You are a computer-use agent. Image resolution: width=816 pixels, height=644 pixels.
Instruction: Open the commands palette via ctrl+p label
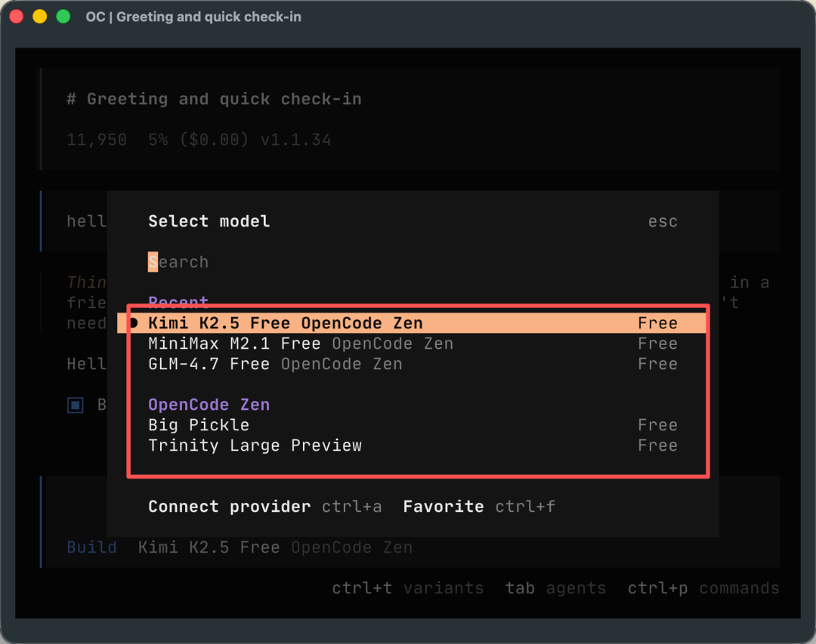[x=658, y=588]
